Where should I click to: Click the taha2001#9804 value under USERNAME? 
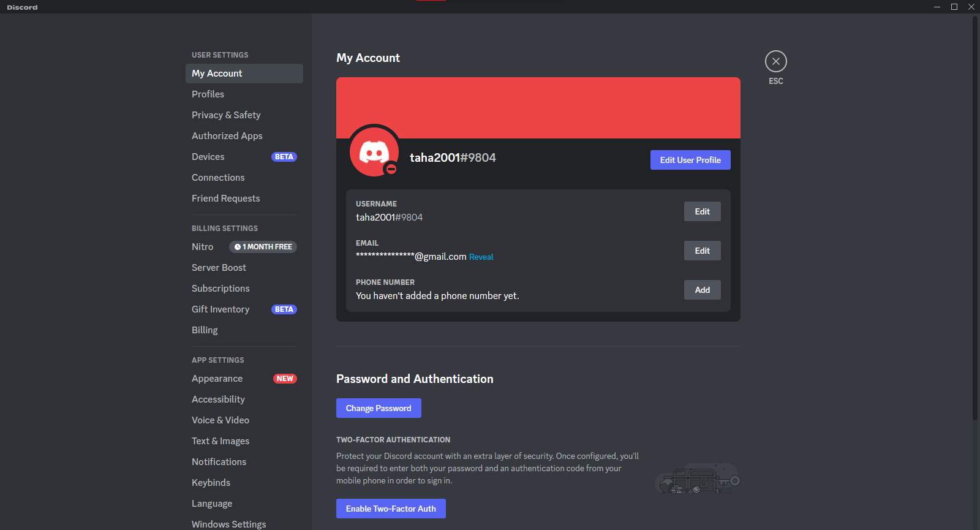389,218
